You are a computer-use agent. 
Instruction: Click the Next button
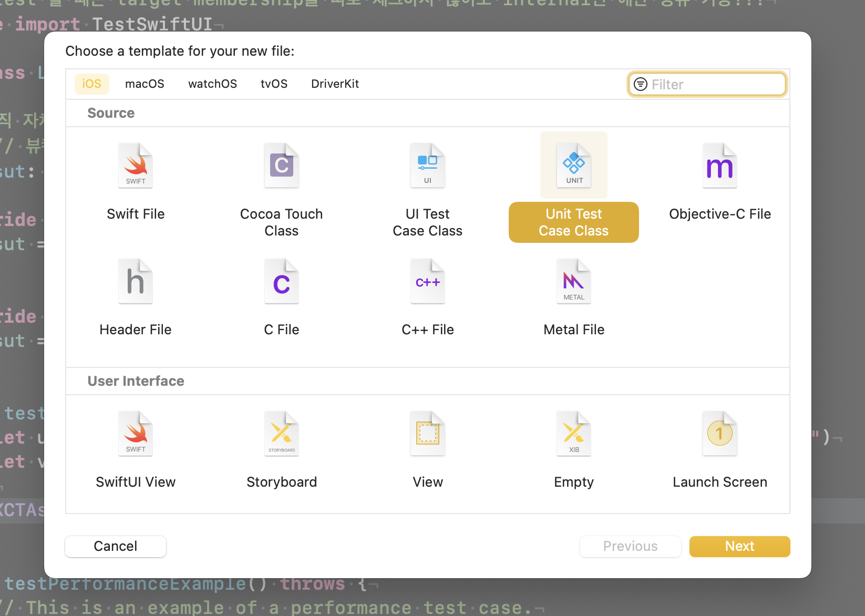tap(739, 546)
